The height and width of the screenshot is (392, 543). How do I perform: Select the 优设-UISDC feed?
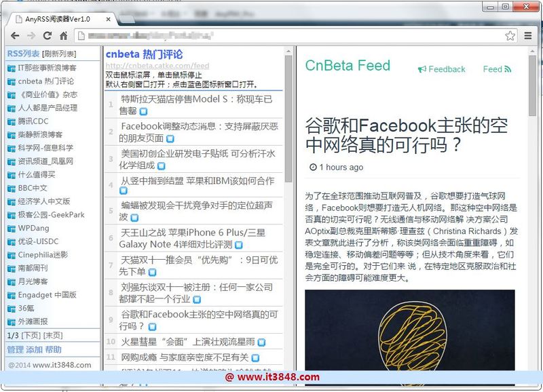coord(38,241)
